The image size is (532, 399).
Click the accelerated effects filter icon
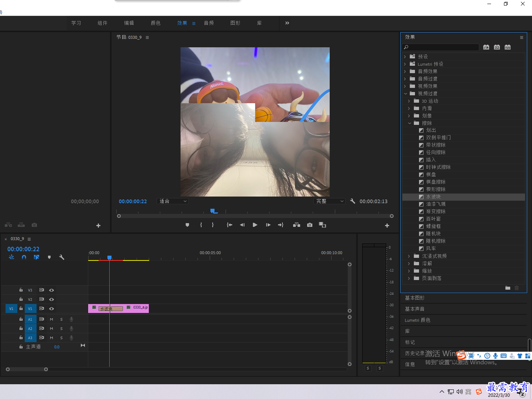486,47
